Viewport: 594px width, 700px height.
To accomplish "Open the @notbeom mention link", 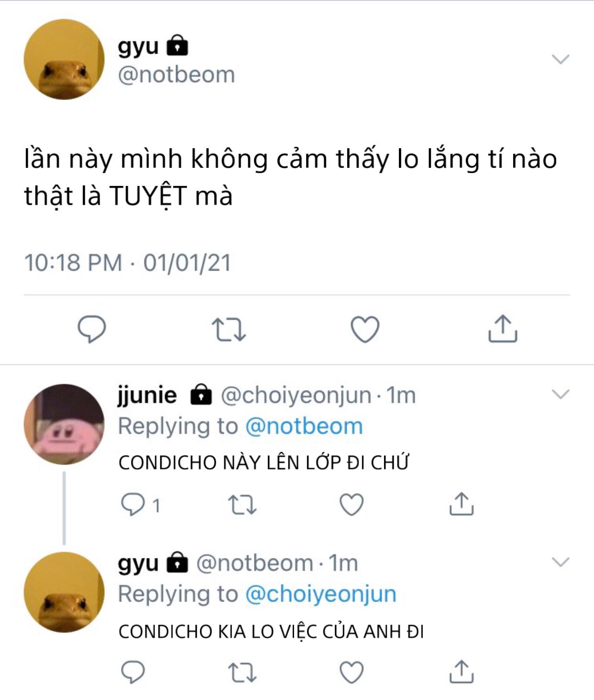I will tap(304, 426).
